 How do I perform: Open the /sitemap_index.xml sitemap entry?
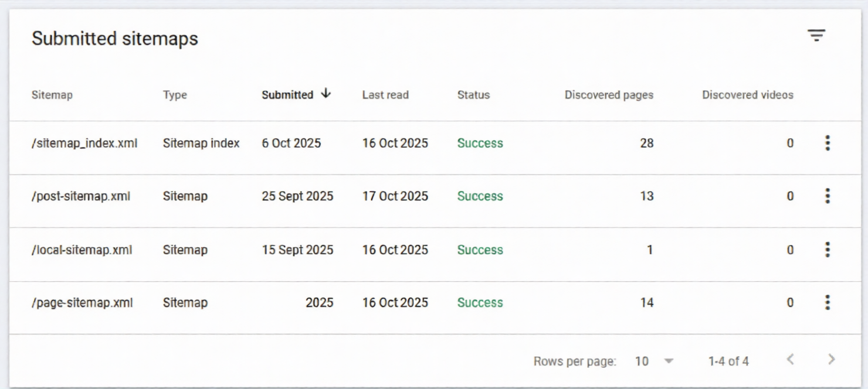pyautogui.click(x=84, y=144)
